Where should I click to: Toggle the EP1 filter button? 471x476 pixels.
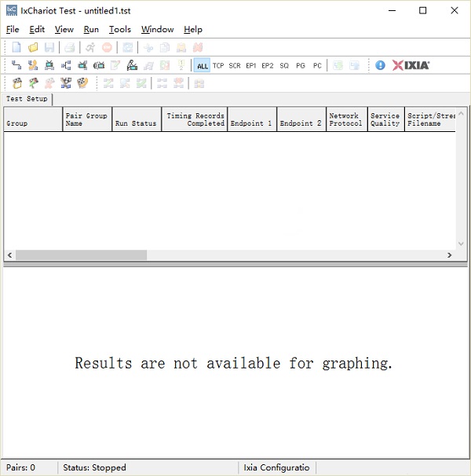(x=251, y=66)
